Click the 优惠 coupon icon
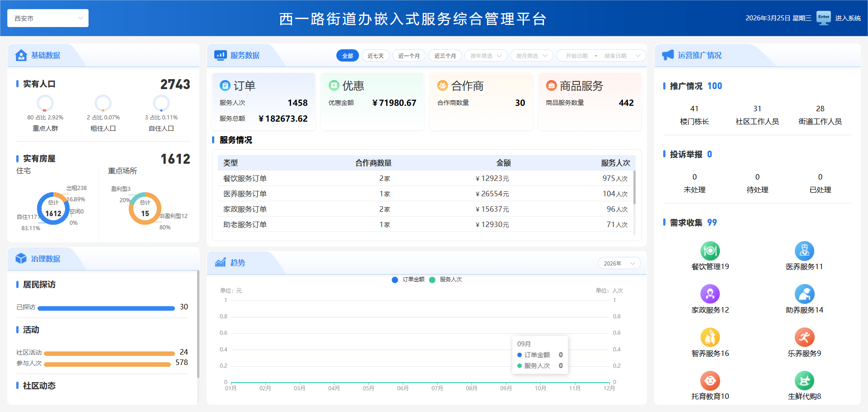Image resolution: width=868 pixels, height=412 pixels. point(335,85)
